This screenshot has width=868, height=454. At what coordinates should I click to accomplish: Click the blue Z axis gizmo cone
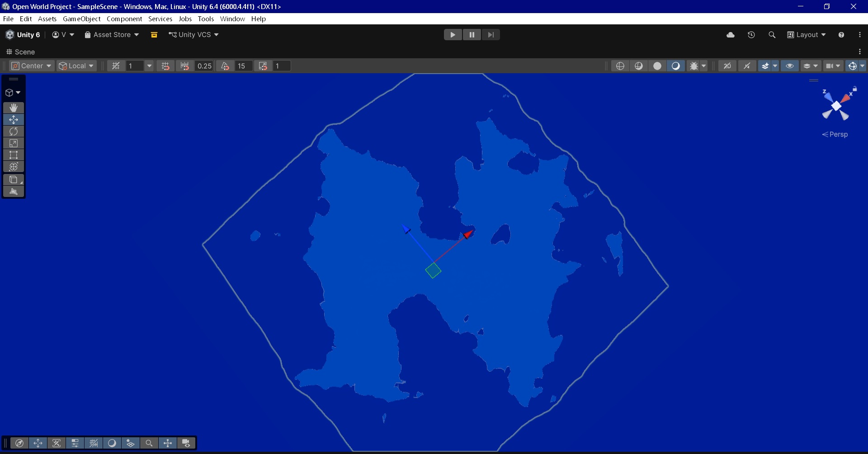(828, 96)
